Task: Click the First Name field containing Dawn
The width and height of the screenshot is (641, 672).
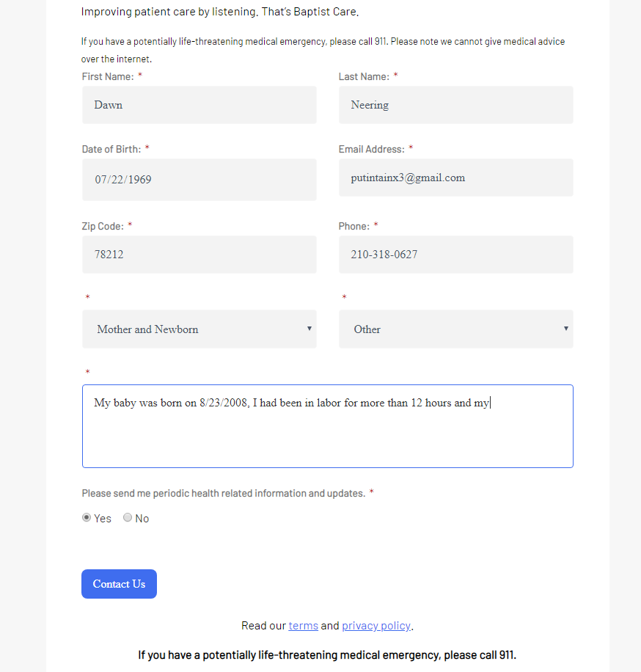Action: click(x=199, y=105)
